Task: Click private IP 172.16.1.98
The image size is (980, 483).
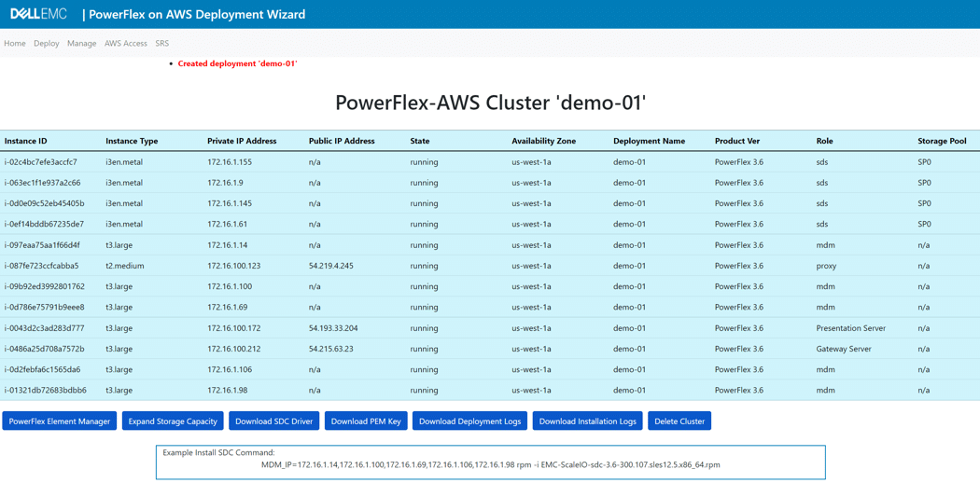Action: point(227,390)
